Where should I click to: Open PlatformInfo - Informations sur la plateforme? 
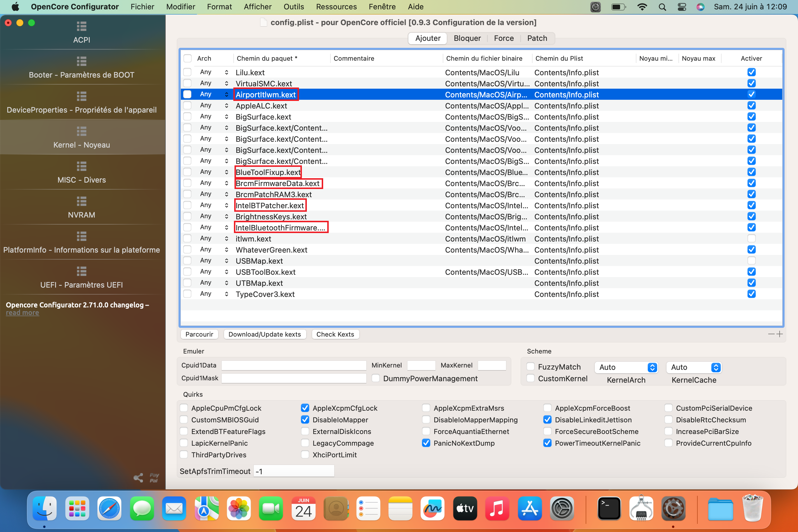pyautogui.click(x=81, y=242)
